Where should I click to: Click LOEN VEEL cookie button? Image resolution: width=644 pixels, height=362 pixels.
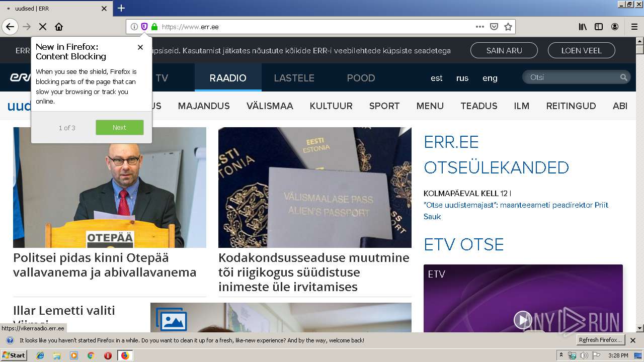[x=581, y=50]
